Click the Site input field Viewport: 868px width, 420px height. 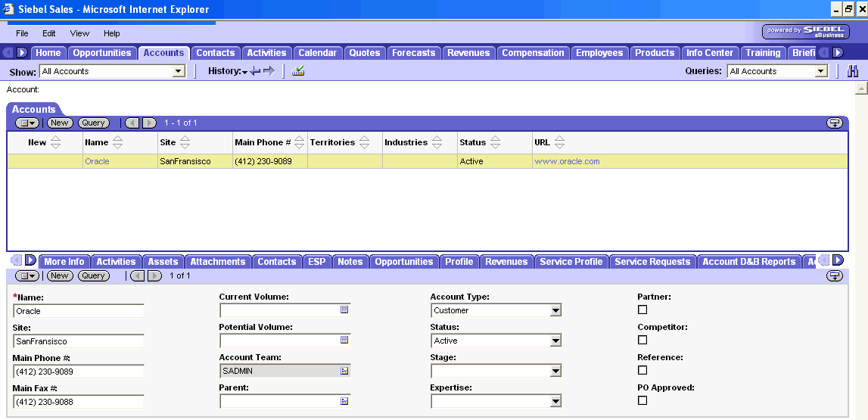(x=79, y=341)
